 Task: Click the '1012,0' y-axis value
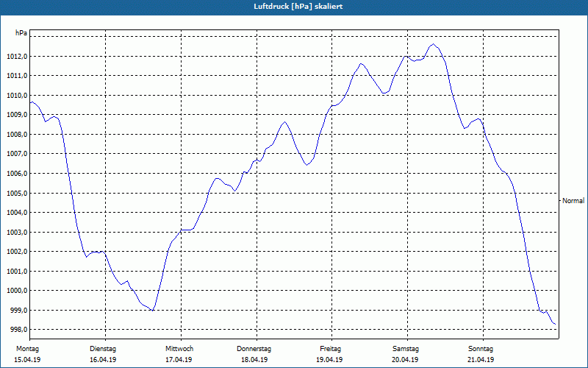click(x=17, y=57)
